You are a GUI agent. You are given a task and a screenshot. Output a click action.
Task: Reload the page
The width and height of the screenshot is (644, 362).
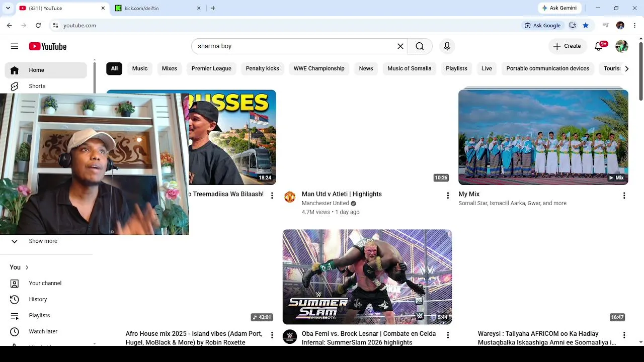click(x=38, y=25)
